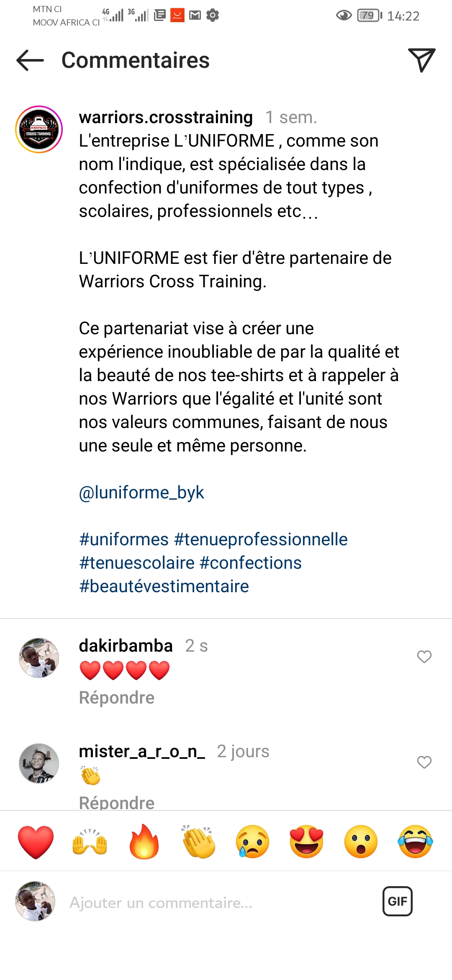Viewport: 452px width, 980px height.
Task: Open the #beautévestimentaire hashtag
Action: pyautogui.click(x=164, y=586)
